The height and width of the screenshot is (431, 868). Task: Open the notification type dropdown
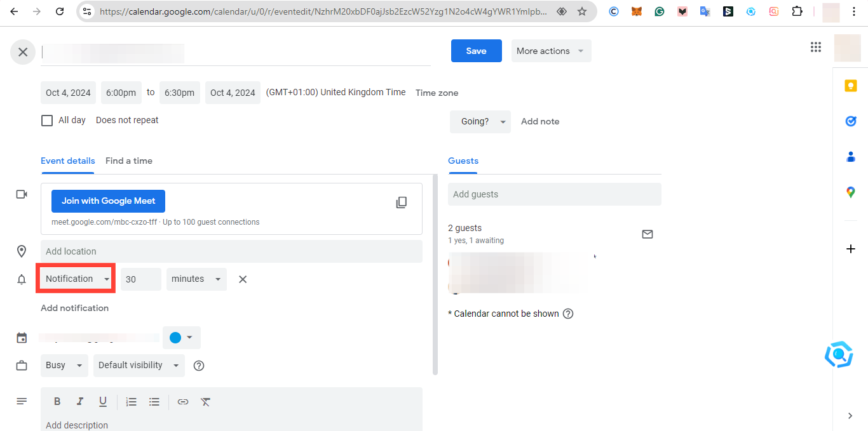(x=75, y=279)
